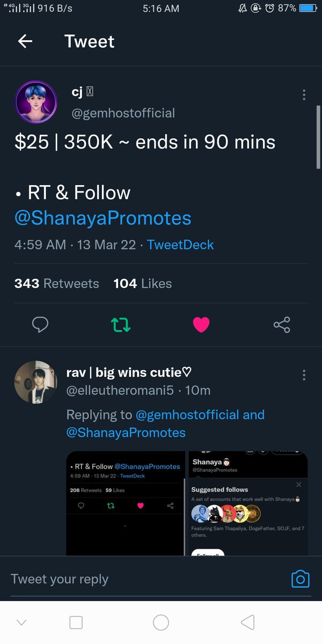Image resolution: width=322 pixels, height=644 pixels.
Task: Open rav's profile picture
Action: tap(35, 382)
